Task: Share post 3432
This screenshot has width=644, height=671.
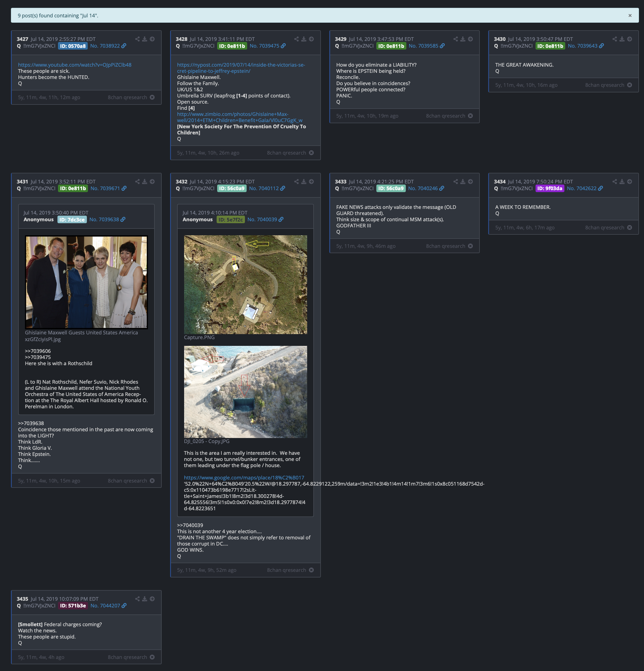Action: (296, 181)
